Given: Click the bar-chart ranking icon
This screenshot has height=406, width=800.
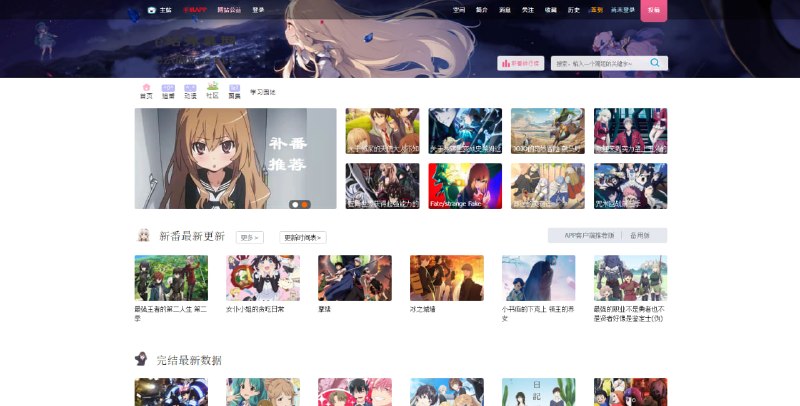Looking at the screenshot, I should [506, 63].
